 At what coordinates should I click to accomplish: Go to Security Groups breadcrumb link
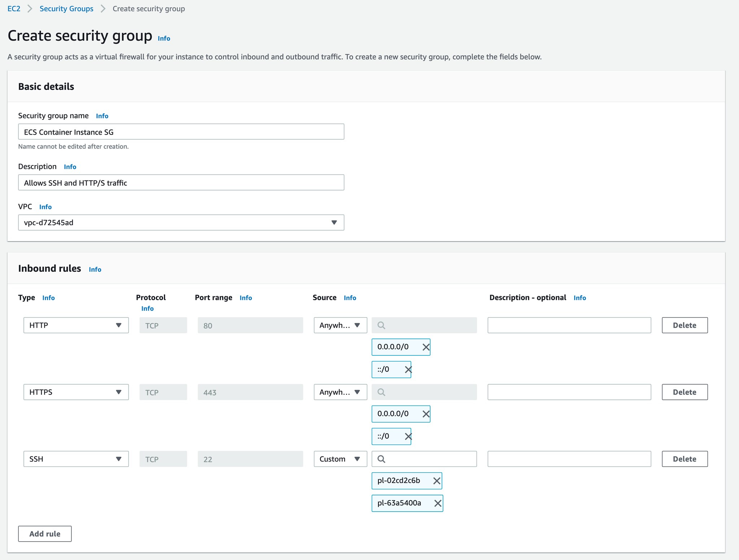(x=66, y=9)
